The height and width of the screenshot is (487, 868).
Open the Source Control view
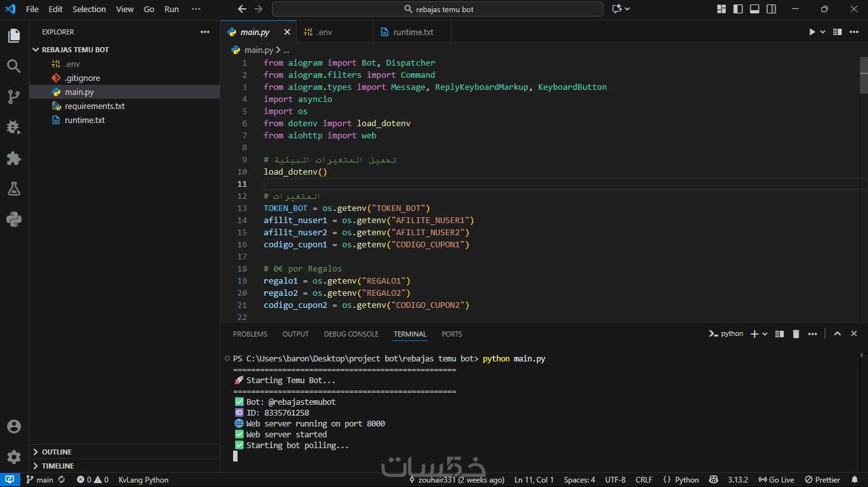tap(14, 97)
